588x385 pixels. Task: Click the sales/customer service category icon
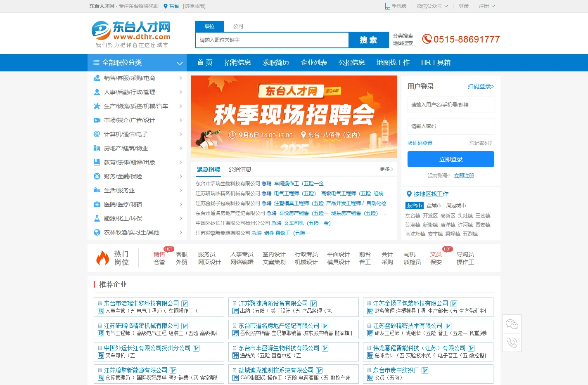pos(97,78)
